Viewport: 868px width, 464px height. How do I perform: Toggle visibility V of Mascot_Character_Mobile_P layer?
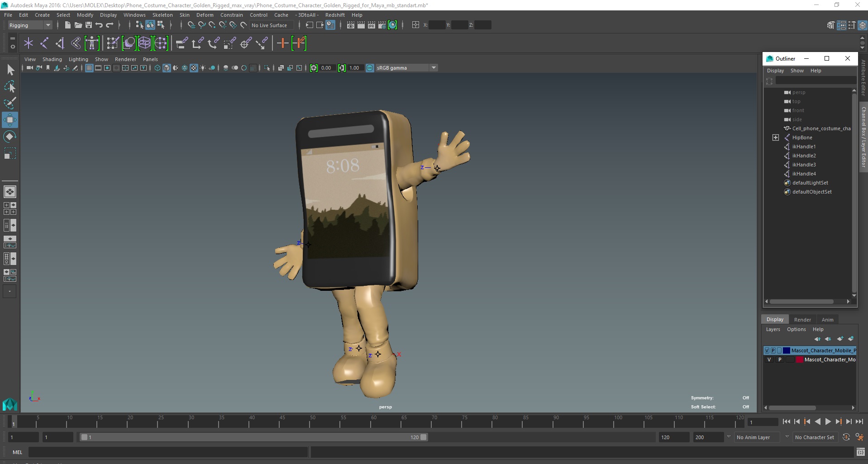tap(767, 350)
